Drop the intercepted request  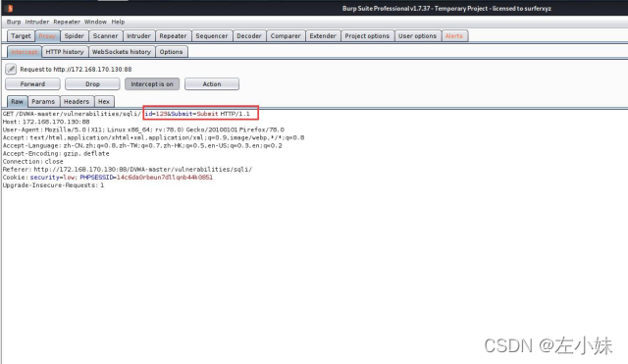click(x=92, y=84)
